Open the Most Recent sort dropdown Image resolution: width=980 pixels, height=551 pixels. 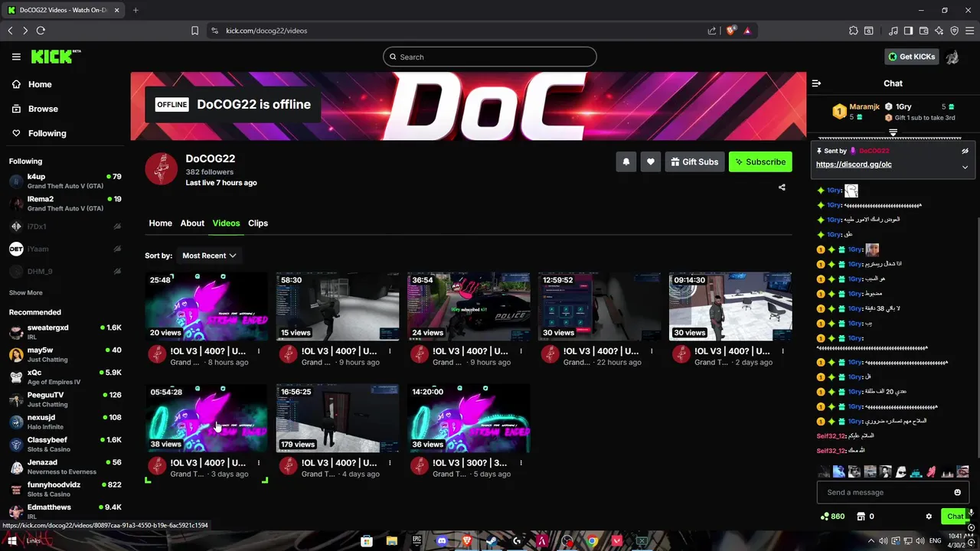click(208, 256)
